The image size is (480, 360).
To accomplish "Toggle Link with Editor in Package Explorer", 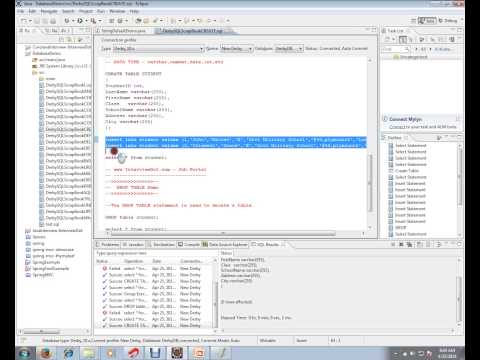I will click(70, 39).
